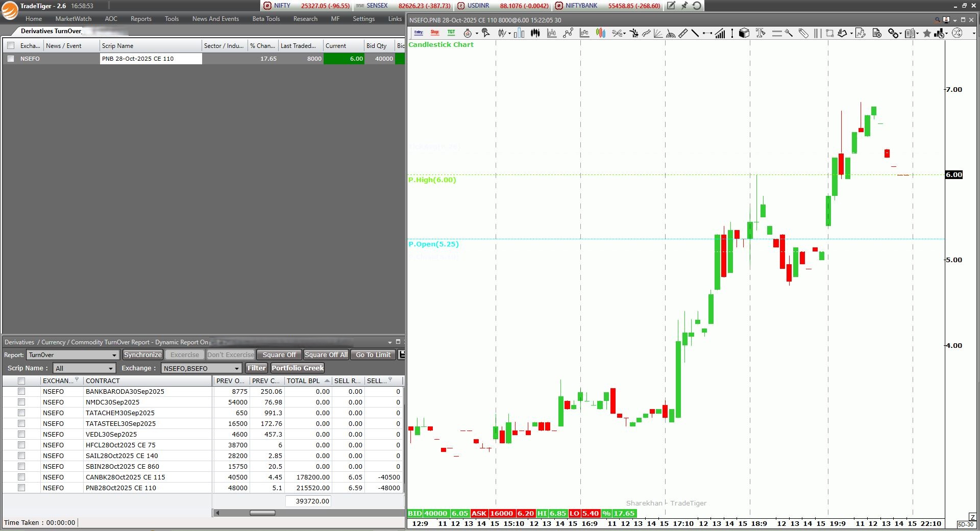Click the scissors cut tool icon
Screen dimensions: 980x531
tap(617, 33)
